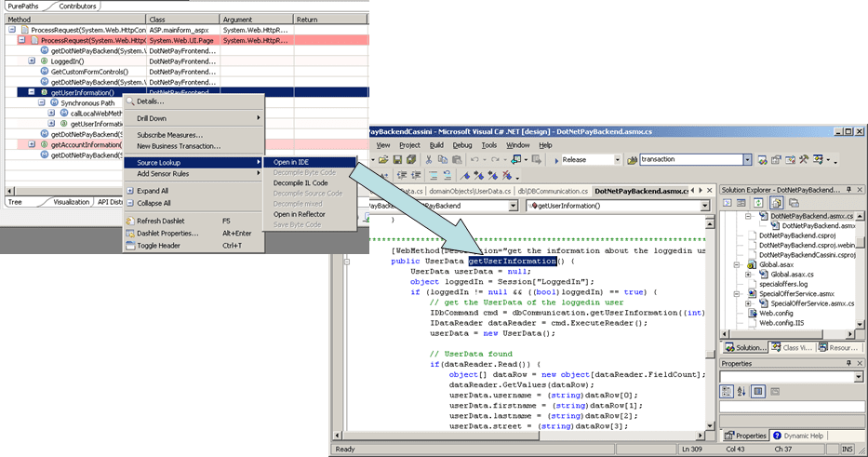Select New Business Transaction...
This screenshot has width=868, height=457.
pos(179,146)
